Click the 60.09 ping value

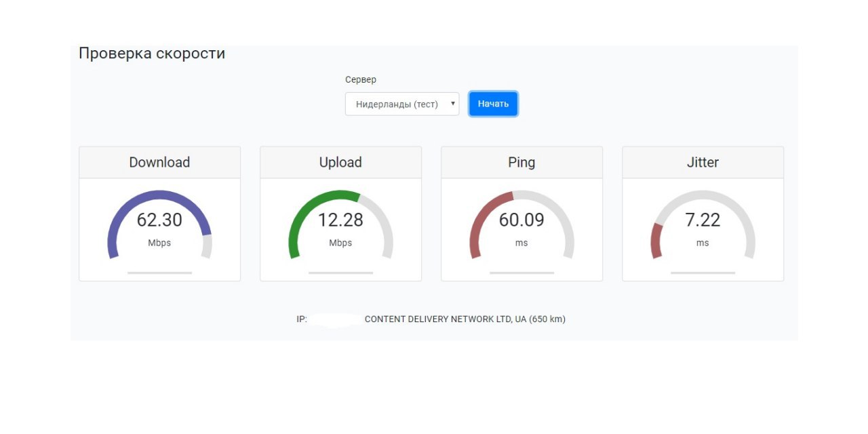click(521, 220)
